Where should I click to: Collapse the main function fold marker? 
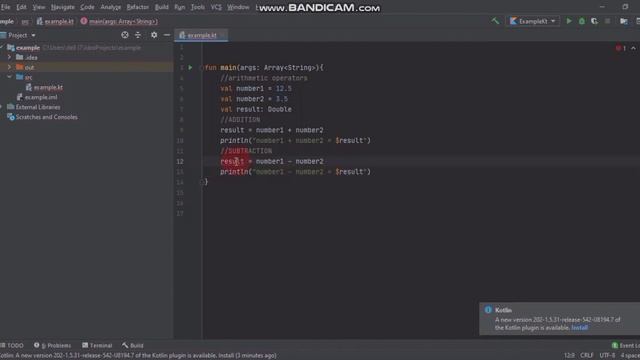click(x=202, y=67)
